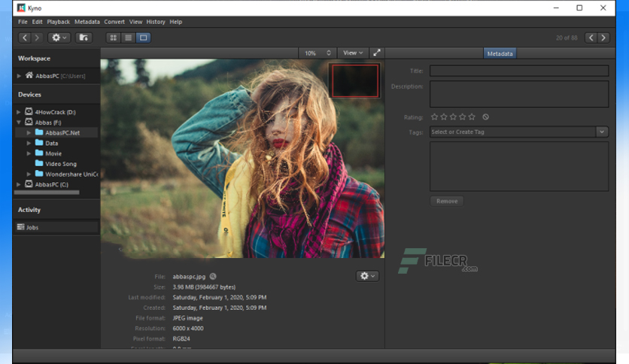Image resolution: width=629 pixels, height=364 pixels.
Task: Expand the AbbasPC.Net folder
Action: tap(29, 132)
